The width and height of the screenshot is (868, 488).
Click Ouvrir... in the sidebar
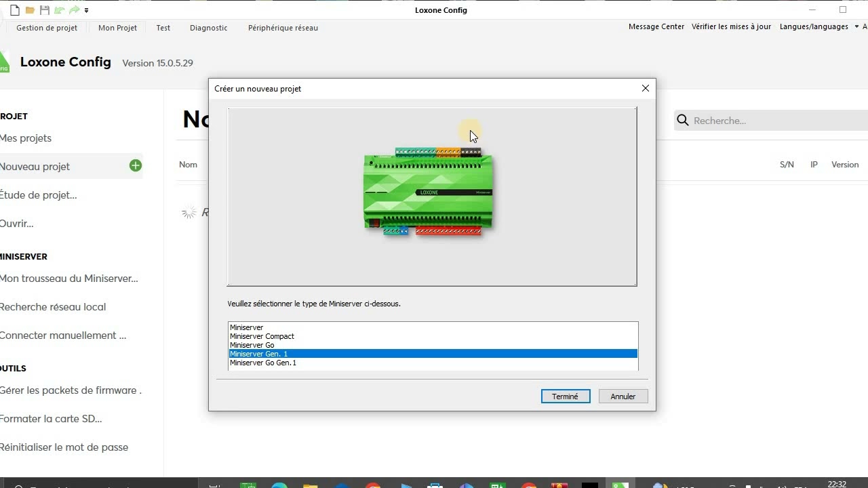coord(17,224)
